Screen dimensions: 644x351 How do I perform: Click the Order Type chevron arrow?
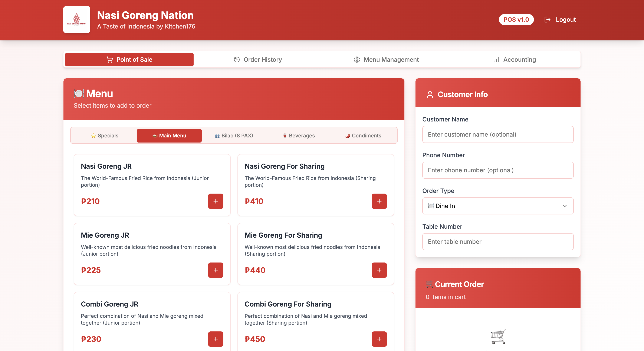(x=564, y=206)
